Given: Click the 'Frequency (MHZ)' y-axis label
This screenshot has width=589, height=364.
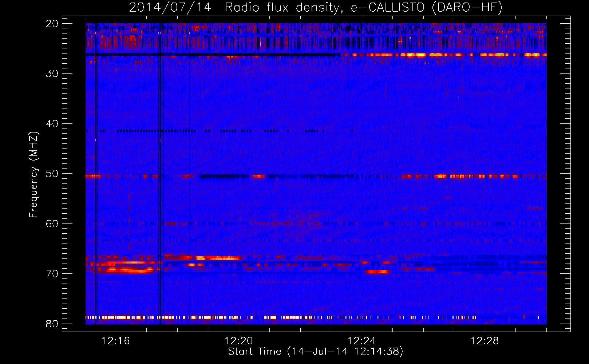Looking at the screenshot, I should tap(33, 175).
